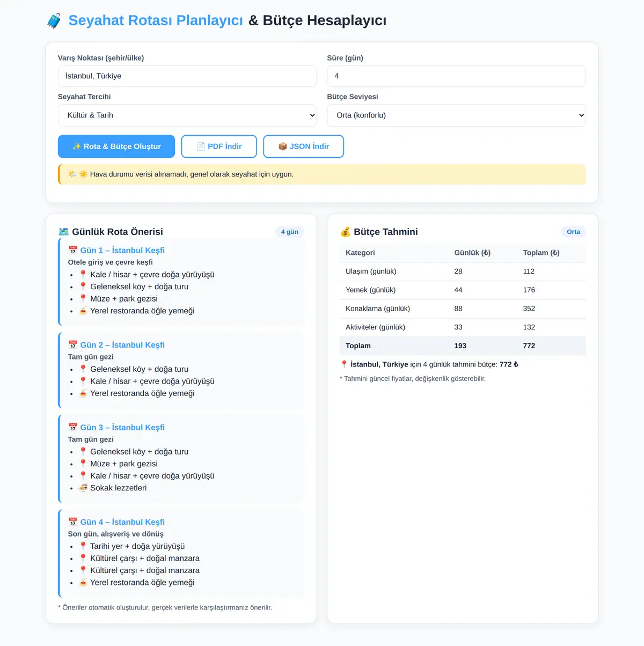The image size is (644, 646).
Task: Open the Bütçe Seviyesi dropdown
Action: pyautogui.click(x=457, y=115)
